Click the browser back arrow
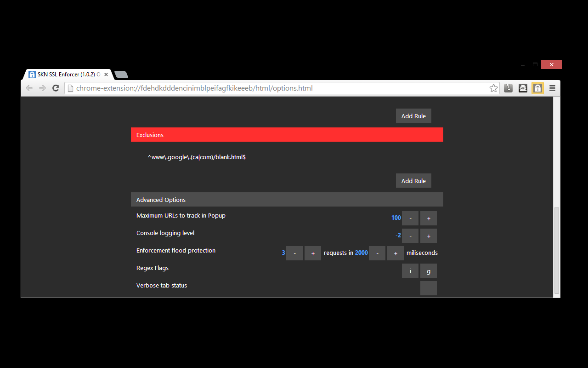The image size is (588, 368). (x=29, y=88)
